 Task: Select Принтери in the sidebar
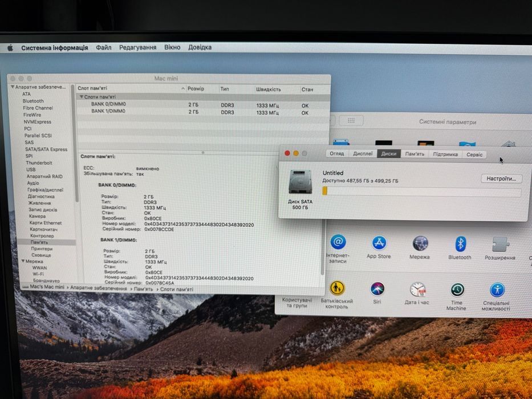(42, 249)
